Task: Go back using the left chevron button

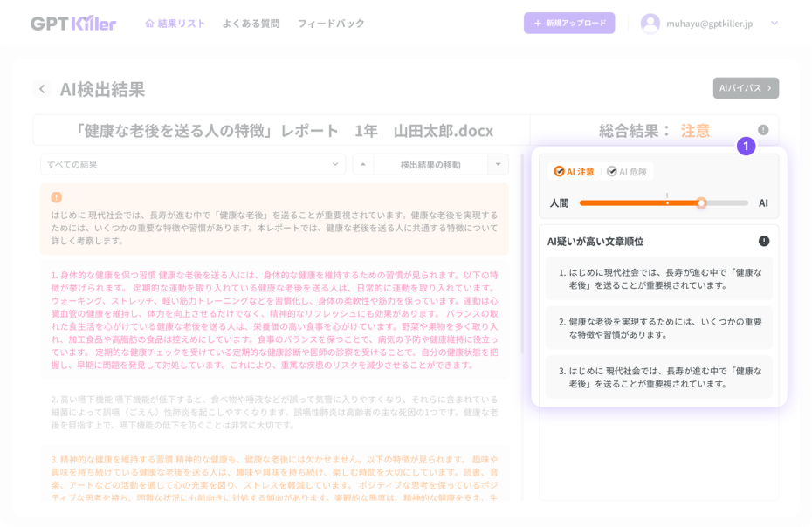Action: (x=42, y=89)
